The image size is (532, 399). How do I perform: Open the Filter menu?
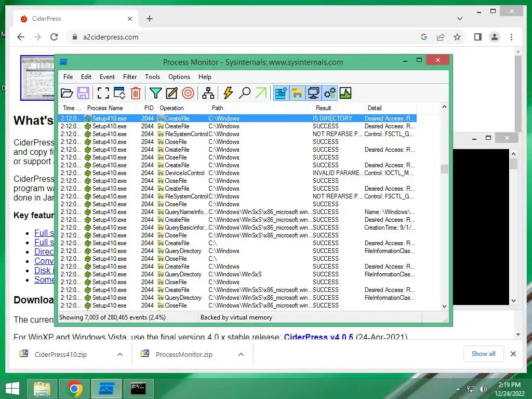[130, 77]
